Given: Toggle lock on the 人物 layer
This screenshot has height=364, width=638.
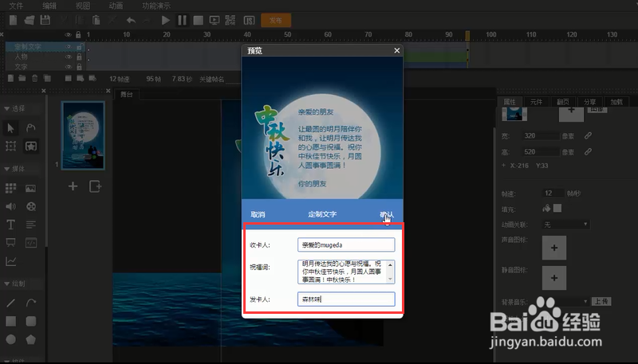Looking at the screenshot, I should click(x=79, y=57).
